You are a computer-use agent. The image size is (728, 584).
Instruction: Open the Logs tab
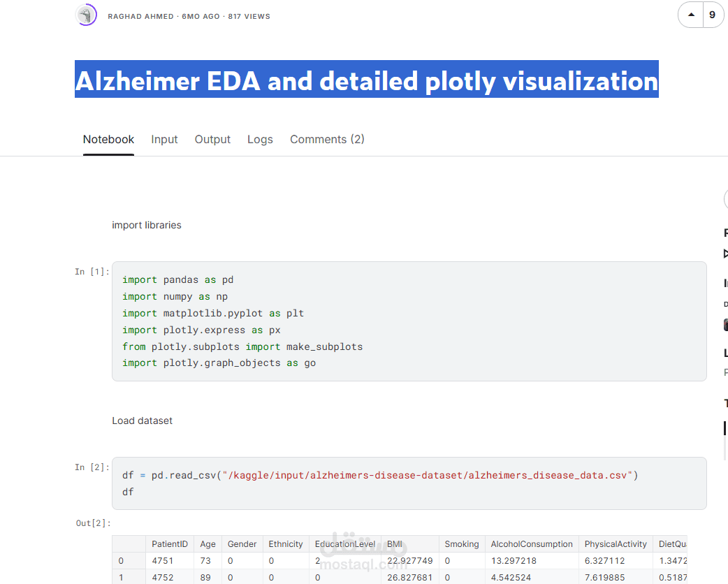click(260, 139)
